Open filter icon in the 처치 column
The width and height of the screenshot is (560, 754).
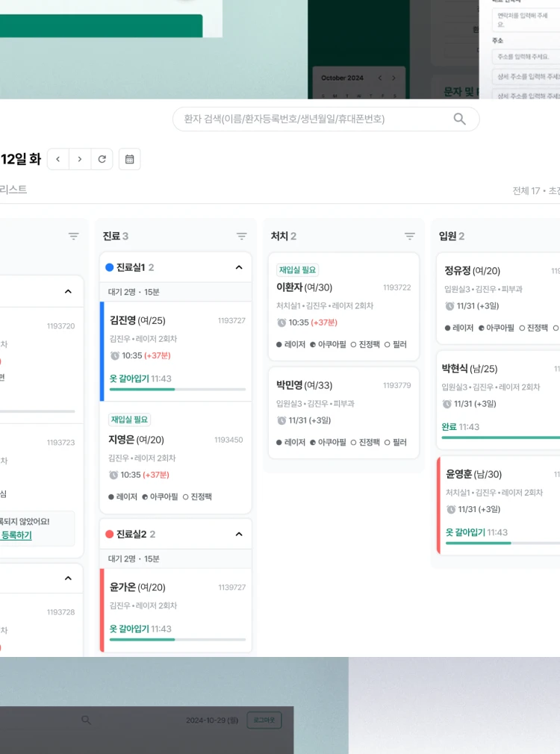point(409,236)
